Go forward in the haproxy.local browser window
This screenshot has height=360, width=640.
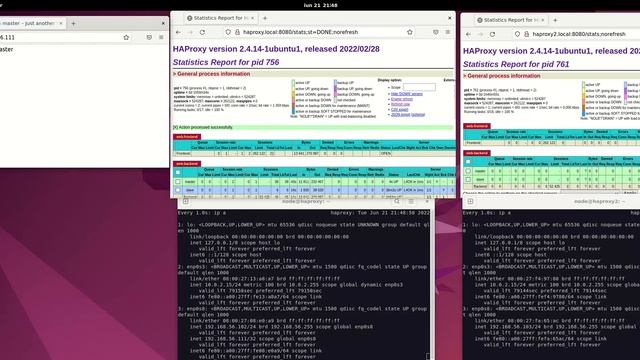190,32
